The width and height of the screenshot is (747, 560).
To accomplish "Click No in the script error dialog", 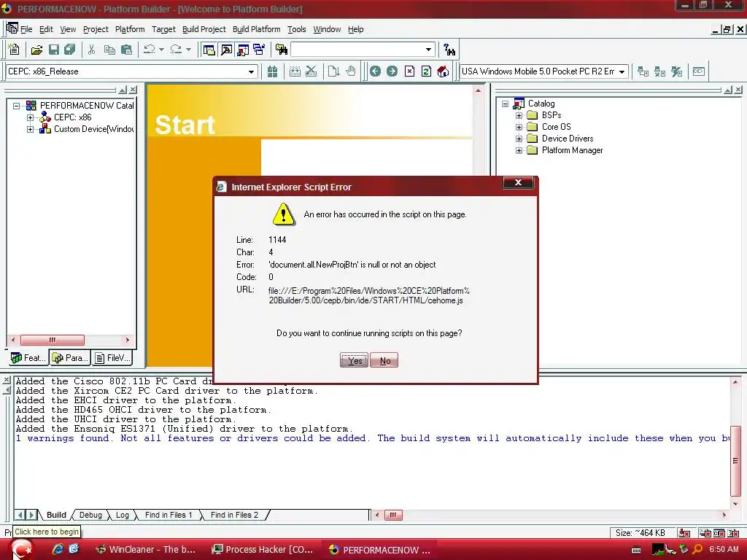I will point(384,360).
